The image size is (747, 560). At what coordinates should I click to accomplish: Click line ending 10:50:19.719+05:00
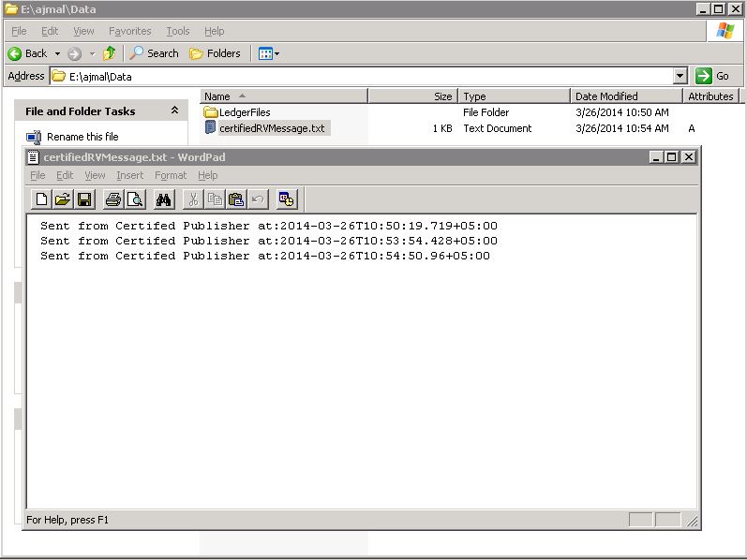tap(269, 226)
